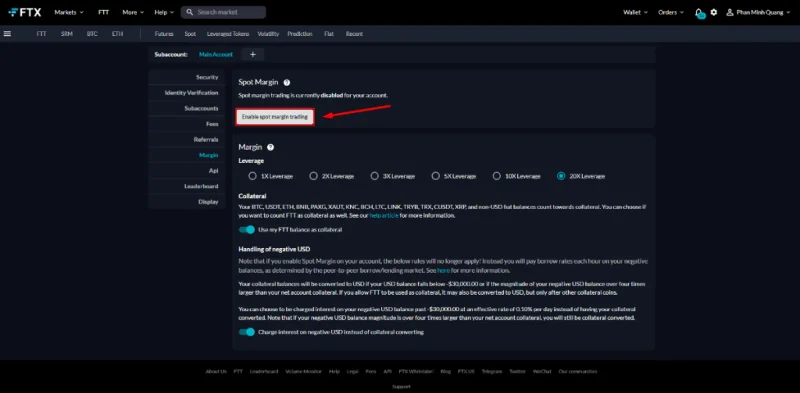The width and height of the screenshot is (800, 393).
Task: Open the Recent tab
Action: pos(354,34)
